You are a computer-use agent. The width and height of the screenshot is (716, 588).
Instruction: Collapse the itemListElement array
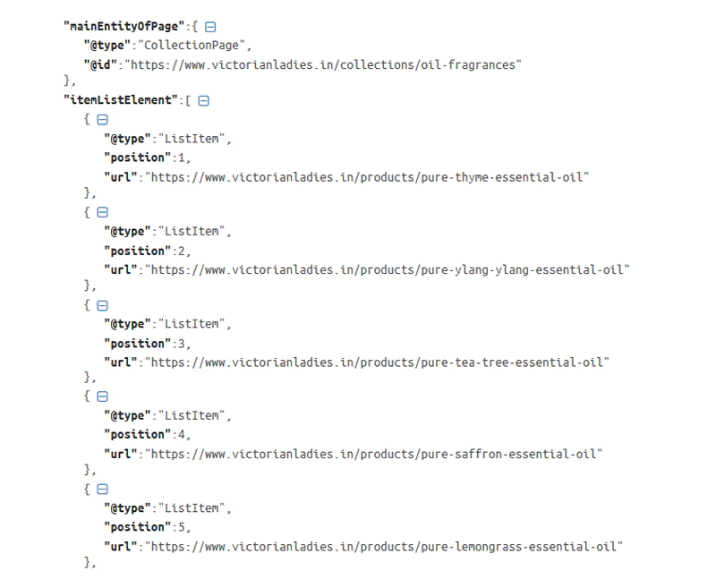coord(203,101)
